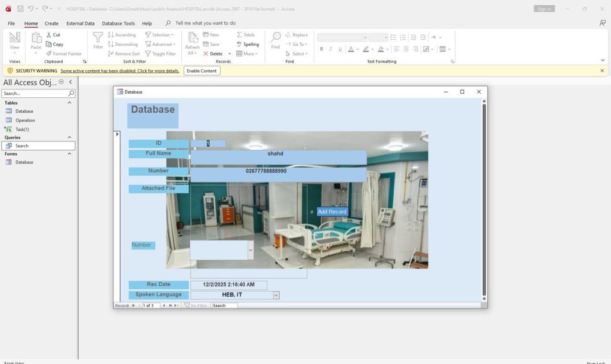The image size is (611, 364).
Task: Click the Add Record button on form
Action: tap(332, 212)
